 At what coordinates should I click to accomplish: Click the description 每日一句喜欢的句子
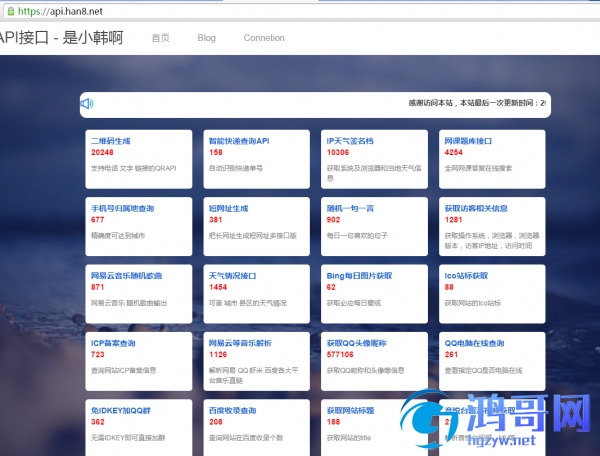point(357,235)
